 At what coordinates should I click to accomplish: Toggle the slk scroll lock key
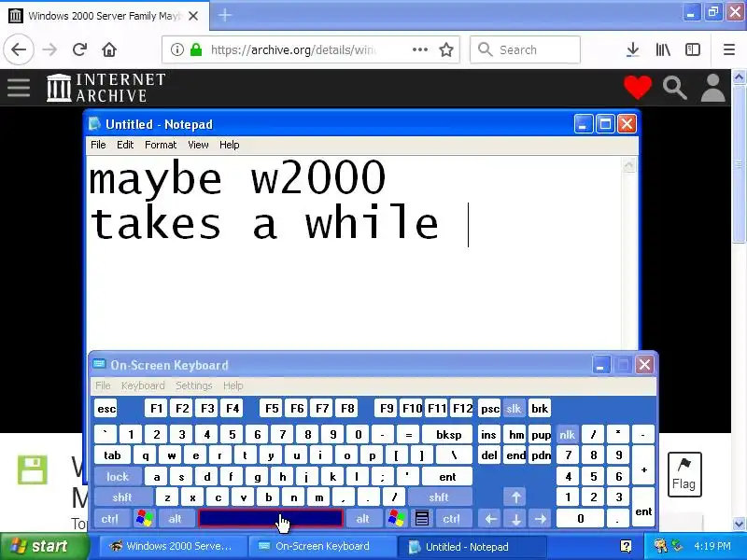[514, 409]
